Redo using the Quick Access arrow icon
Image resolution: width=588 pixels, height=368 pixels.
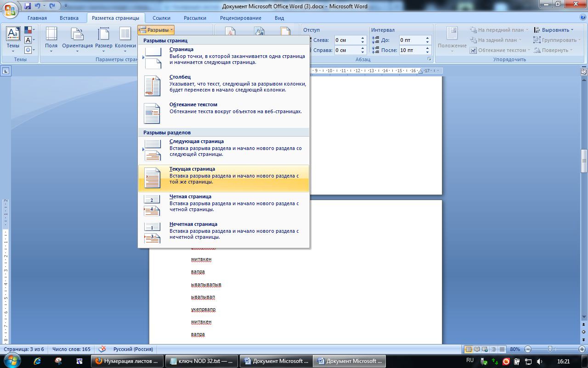52,6
